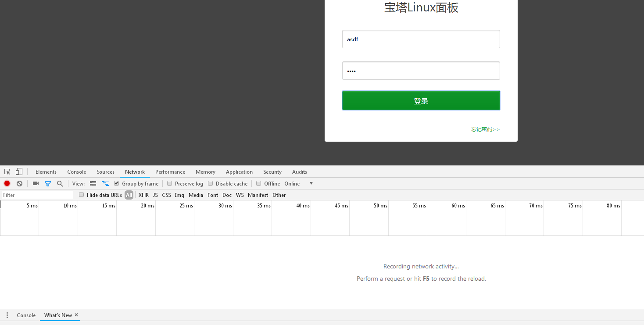The width and height of the screenshot is (644, 325).
Task: Tick the Preserve log checkbox
Action: (x=170, y=183)
